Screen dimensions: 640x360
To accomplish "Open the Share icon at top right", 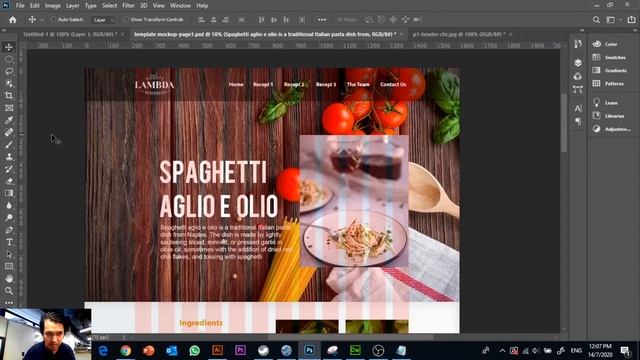I will tap(631, 20).
